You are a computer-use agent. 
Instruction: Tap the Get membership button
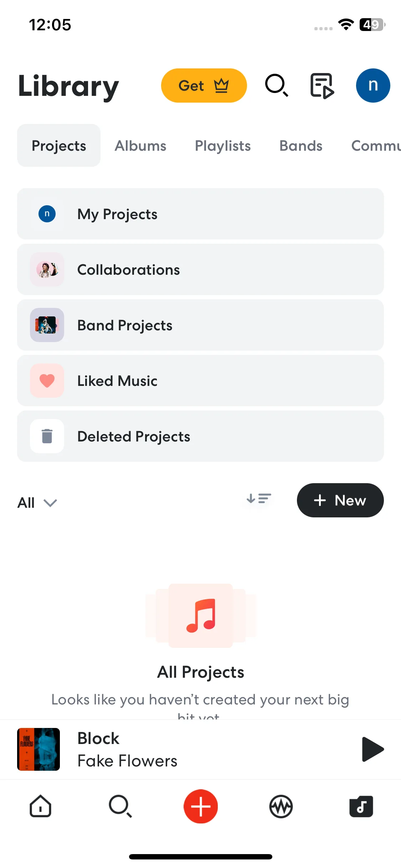[x=204, y=86]
